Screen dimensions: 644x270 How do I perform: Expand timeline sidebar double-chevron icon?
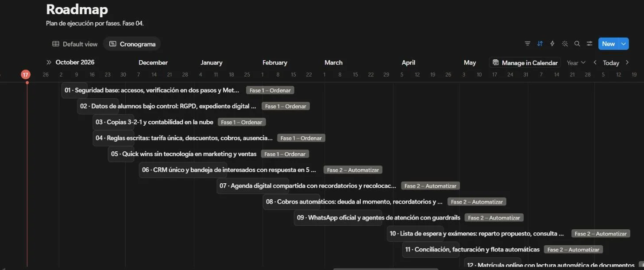coord(49,62)
